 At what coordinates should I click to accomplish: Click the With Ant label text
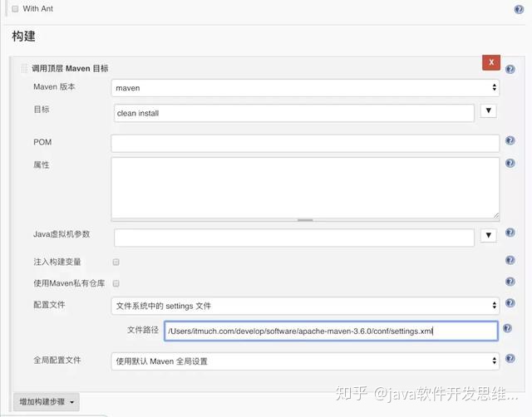pyautogui.click(x=38, y=9)
